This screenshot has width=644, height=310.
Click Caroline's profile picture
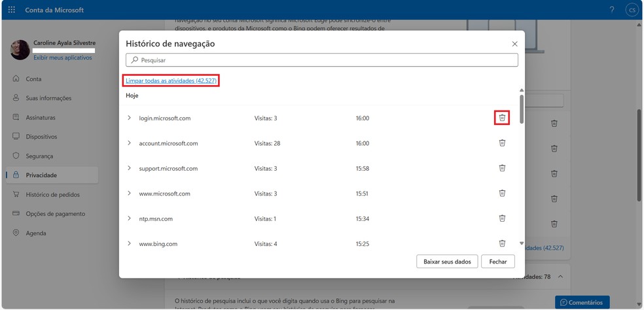pyautogui.click(x=20, y=50)
